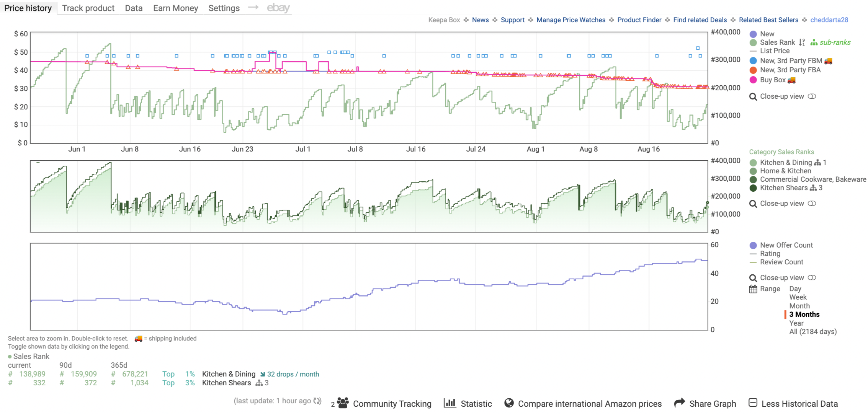Refresh the last update sync icon

click(x=317, y=401)
